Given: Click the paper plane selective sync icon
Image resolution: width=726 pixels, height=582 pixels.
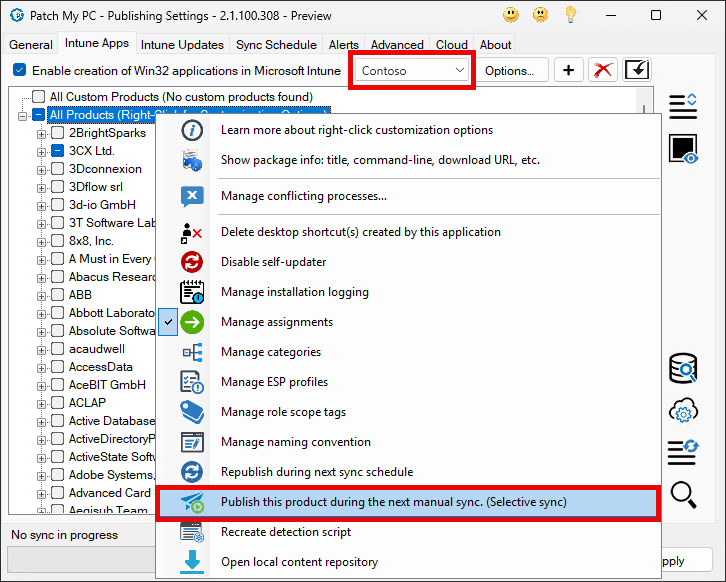Looking at the screenshot, I should 192,502.
